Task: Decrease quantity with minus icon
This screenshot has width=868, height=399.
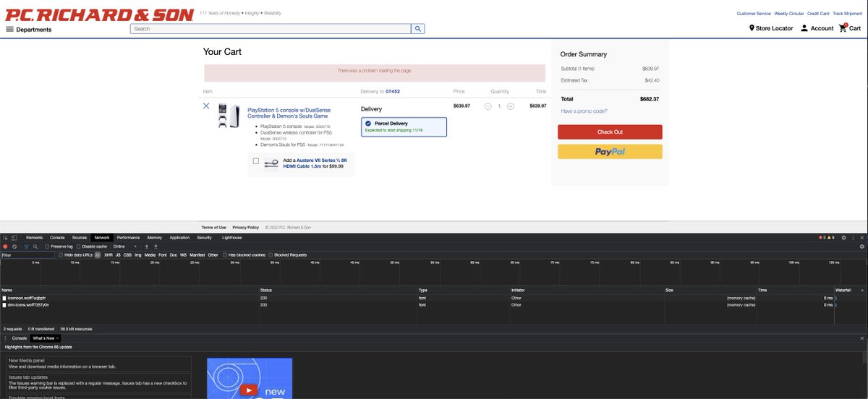Action: (488, 106)
